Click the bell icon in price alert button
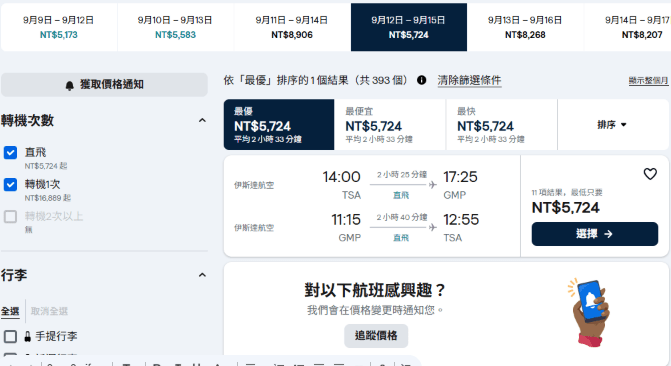671x366 pixels. pos(70,85)
